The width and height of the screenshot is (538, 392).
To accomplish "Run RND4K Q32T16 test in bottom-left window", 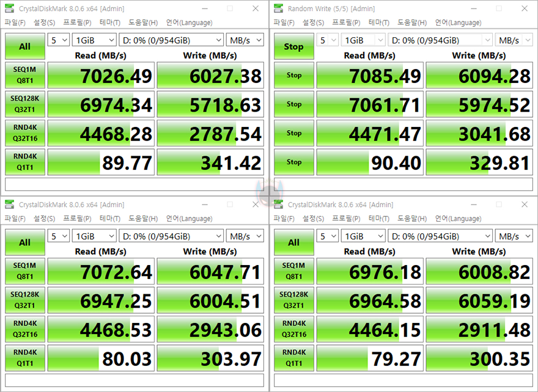I will pos(24,329).
